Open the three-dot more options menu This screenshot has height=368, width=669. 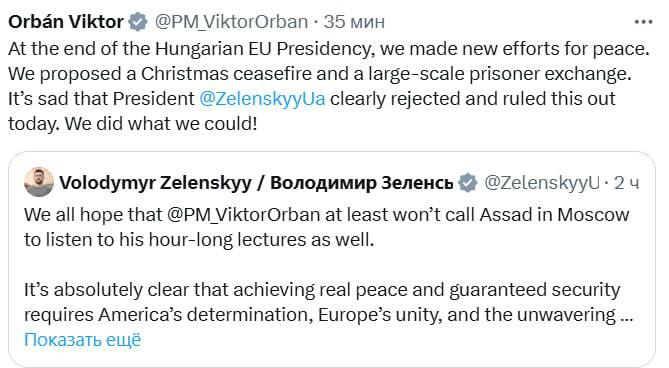(644, 22)
